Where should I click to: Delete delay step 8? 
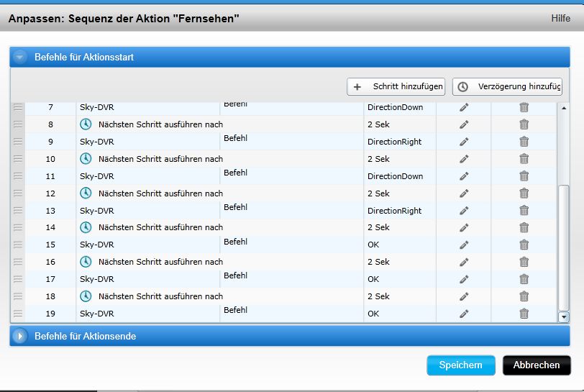coord(524,124)
